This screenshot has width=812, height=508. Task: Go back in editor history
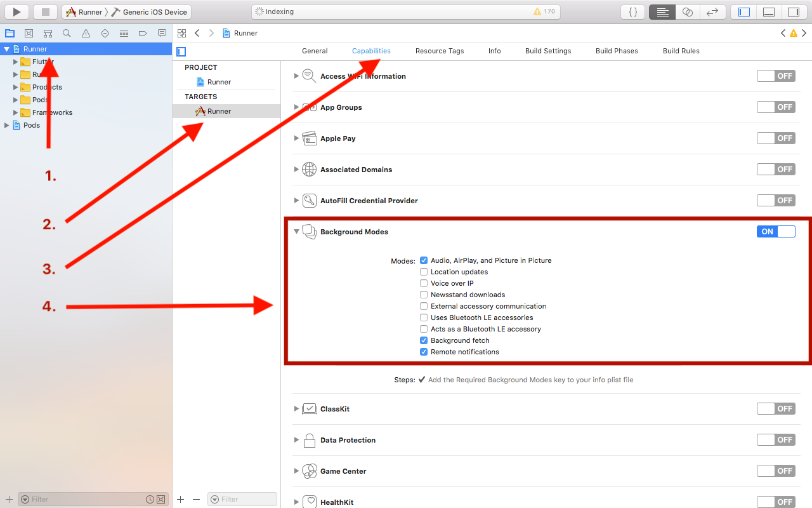[x=197, y=33]
